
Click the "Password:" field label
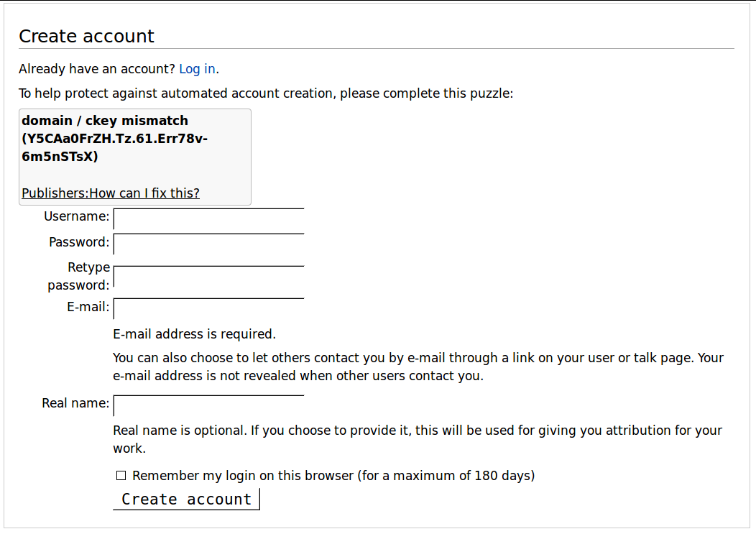79,242
